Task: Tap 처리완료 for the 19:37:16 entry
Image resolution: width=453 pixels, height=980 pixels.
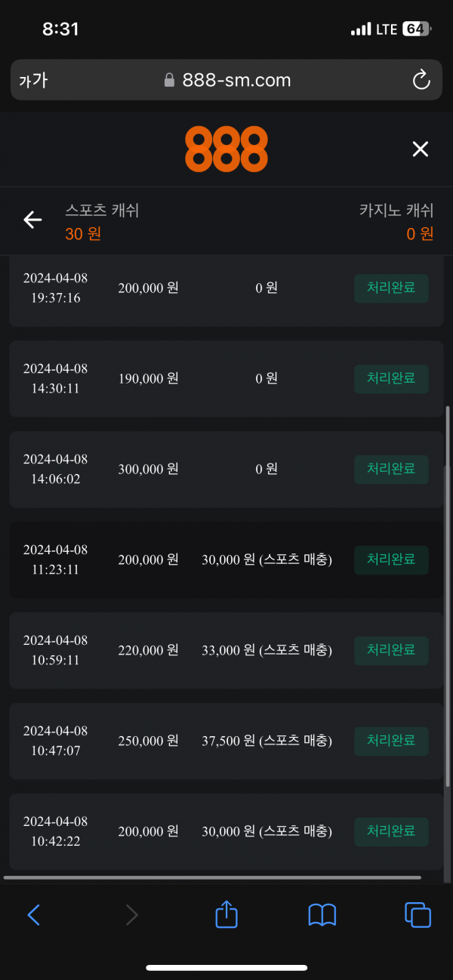Action: tap(391, 288)
